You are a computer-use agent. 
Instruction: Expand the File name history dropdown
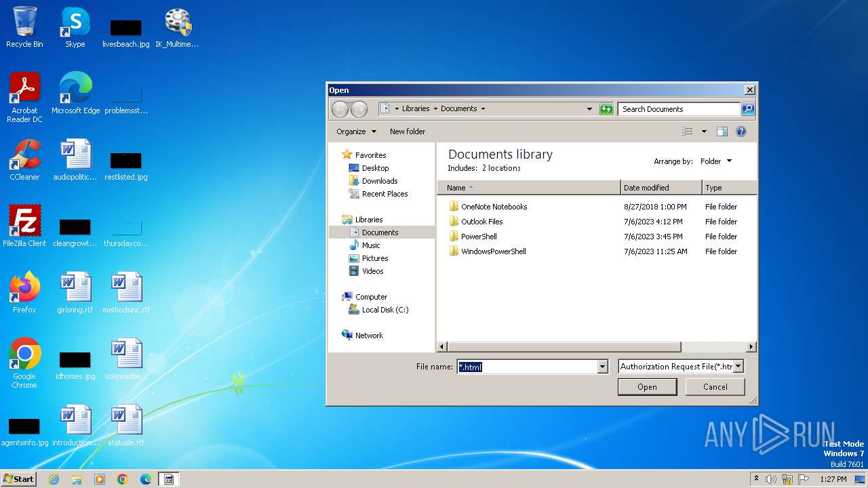click(x=602, y=367)
